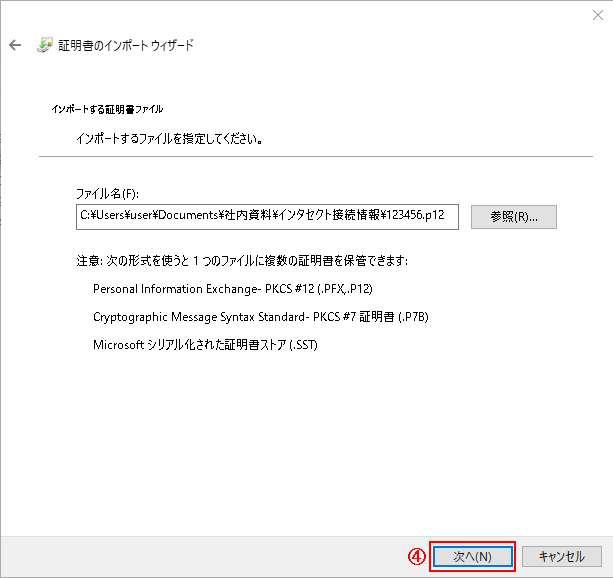
Task: Open file browser with 参照(R)... button
Action: [514, 216]
